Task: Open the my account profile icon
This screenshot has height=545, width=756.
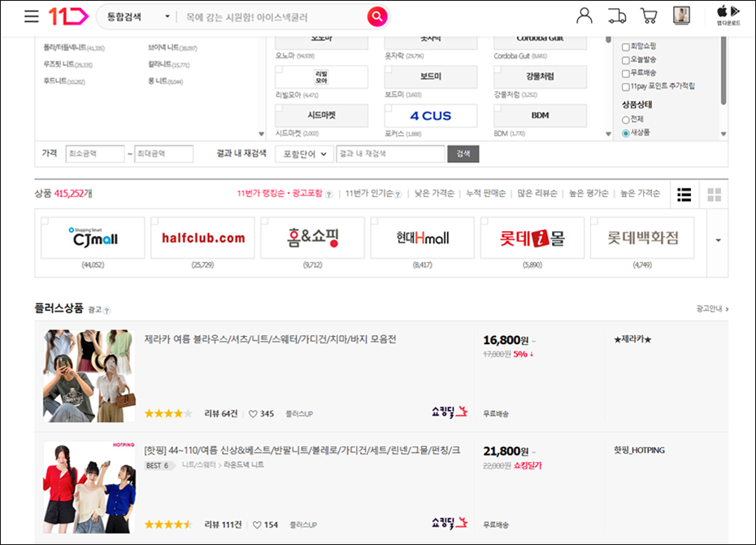Action: (584, 15)
